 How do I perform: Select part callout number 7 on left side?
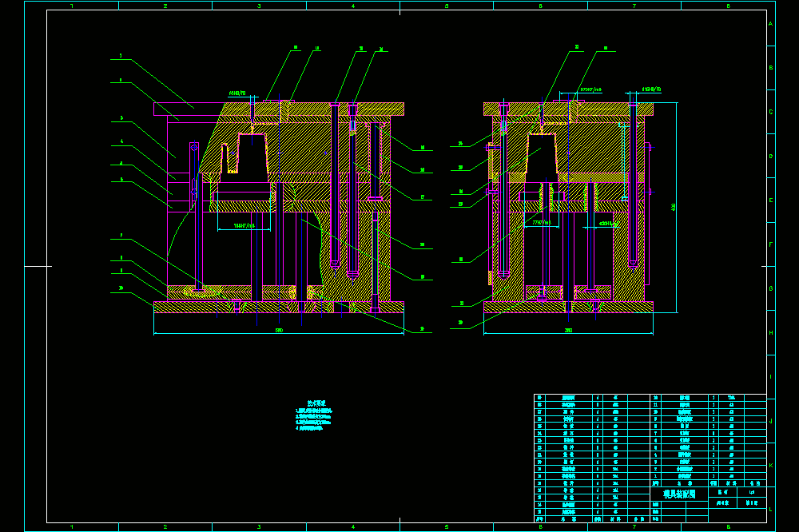[x=121, y=236]
